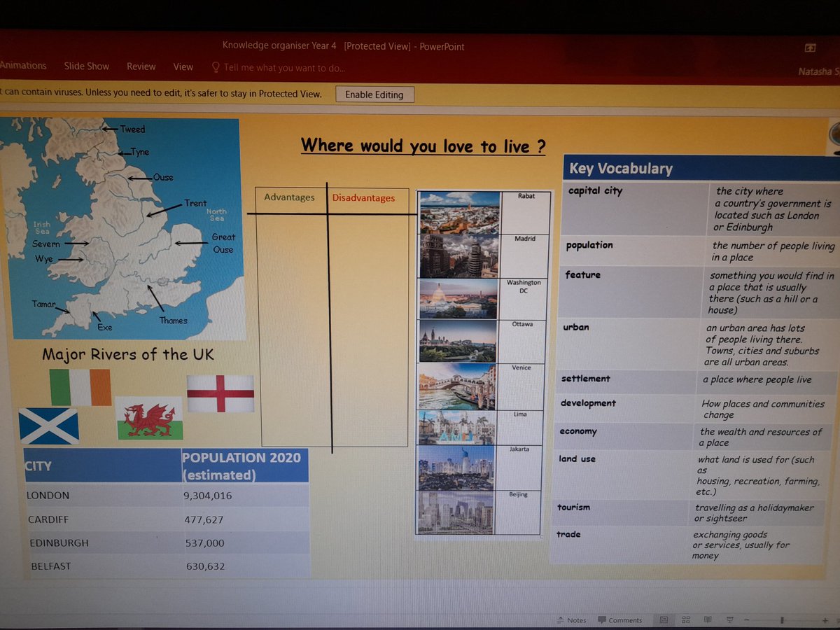The image size is (840, 630).
Task: Click the 'trade' vocabulary term
Action: [x=568, y=534]
